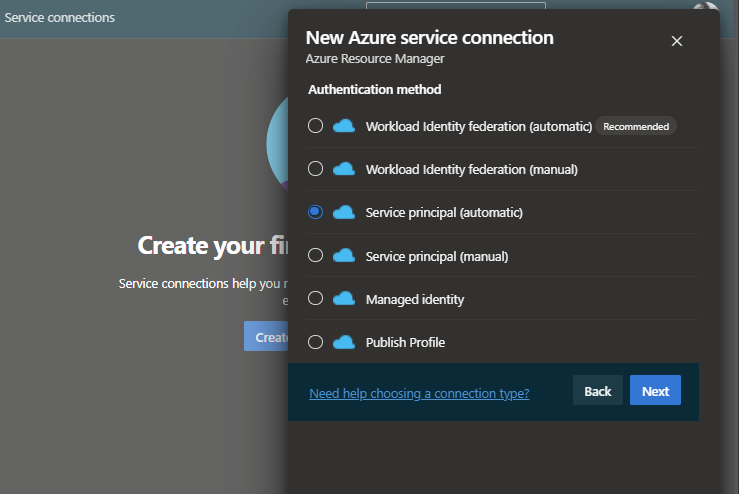Click the 'Authentication method' heading
This screenshot has width=739, height=494.
coord(375,89)
